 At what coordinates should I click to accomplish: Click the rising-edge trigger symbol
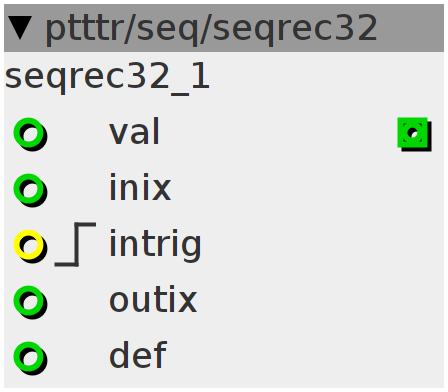(x=76, y=244)
